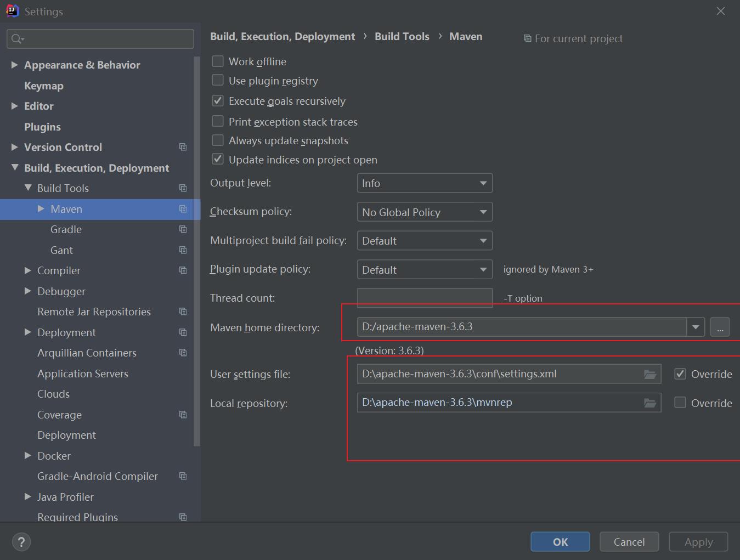Expand Appearance & Behavior section
This screenshot has height=560, width=740.
15,65
